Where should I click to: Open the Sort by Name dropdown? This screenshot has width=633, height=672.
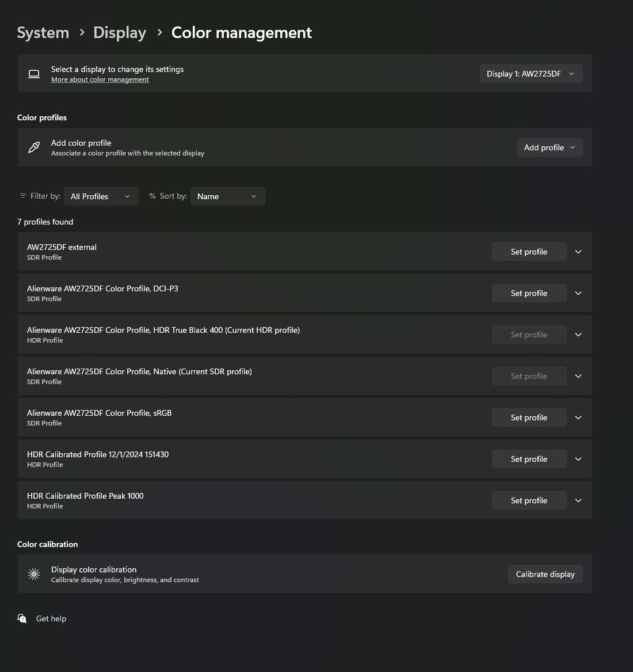pos(227,196)
